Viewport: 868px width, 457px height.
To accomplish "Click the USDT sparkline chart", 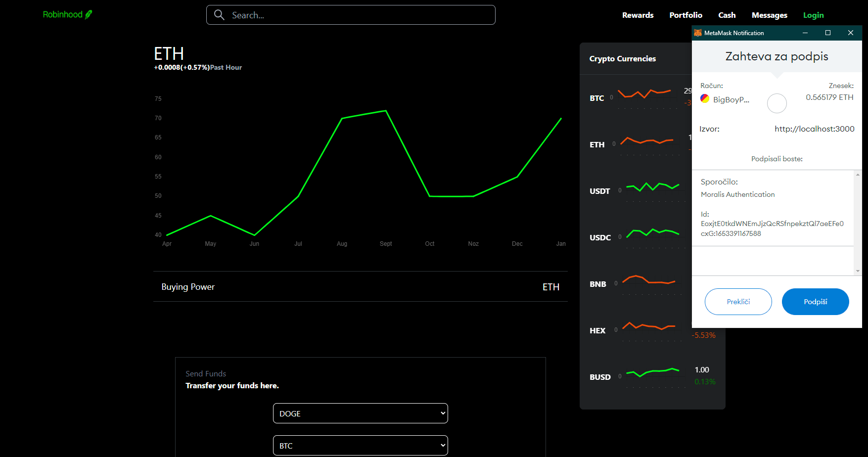I will point(653,186).
